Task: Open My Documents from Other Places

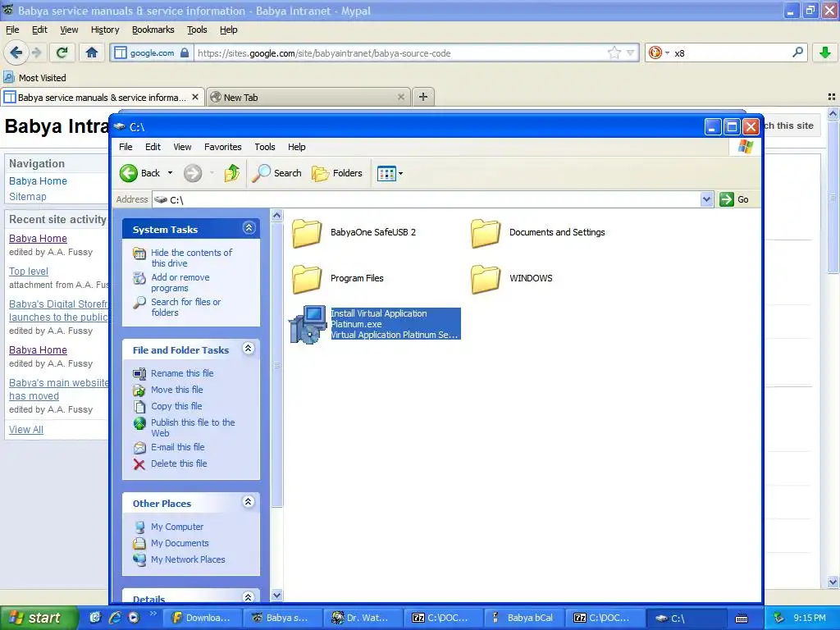Action: [180, 543]
